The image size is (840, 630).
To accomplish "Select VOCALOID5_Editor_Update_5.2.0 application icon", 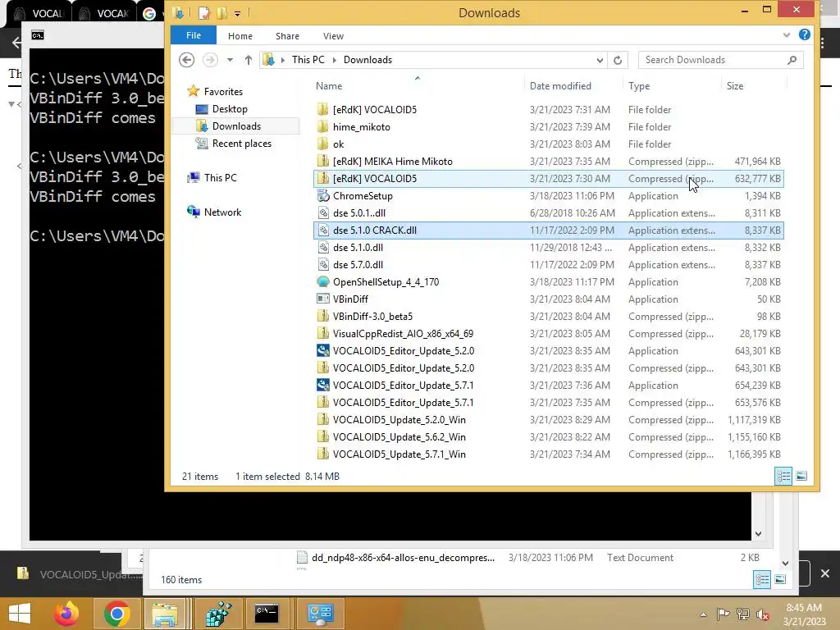I will (322, 351).
